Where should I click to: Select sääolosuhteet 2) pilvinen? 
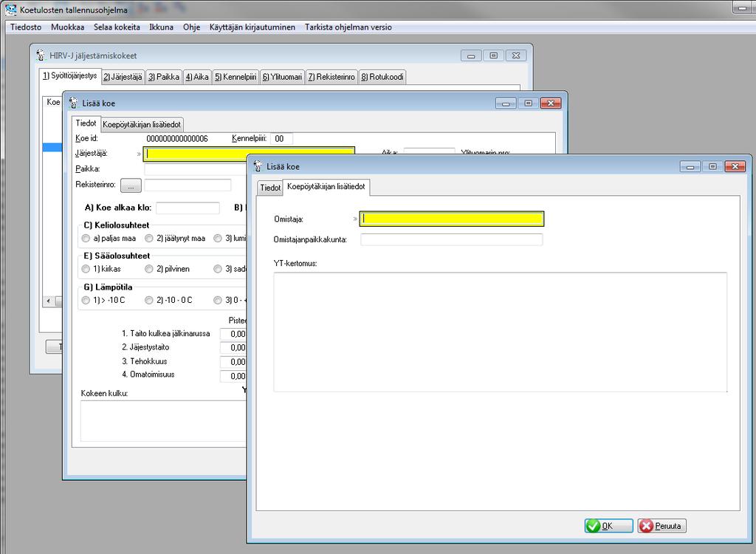[149, 269]
